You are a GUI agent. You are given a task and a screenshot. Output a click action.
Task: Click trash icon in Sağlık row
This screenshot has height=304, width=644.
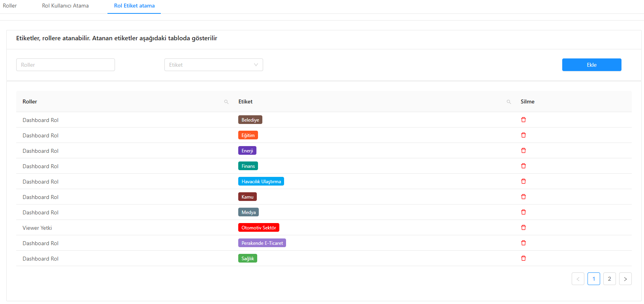tap(523, 258)
